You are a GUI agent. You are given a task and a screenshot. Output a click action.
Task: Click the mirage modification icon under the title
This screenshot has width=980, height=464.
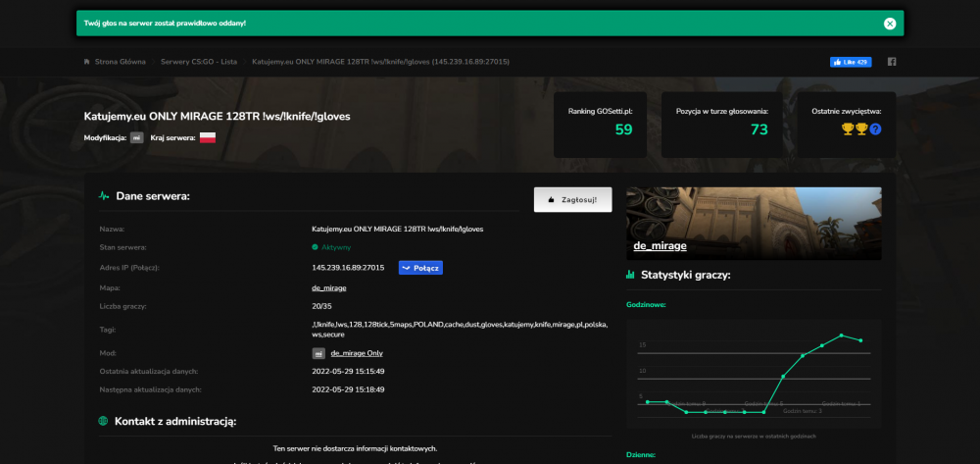click(x=137, y=137)
